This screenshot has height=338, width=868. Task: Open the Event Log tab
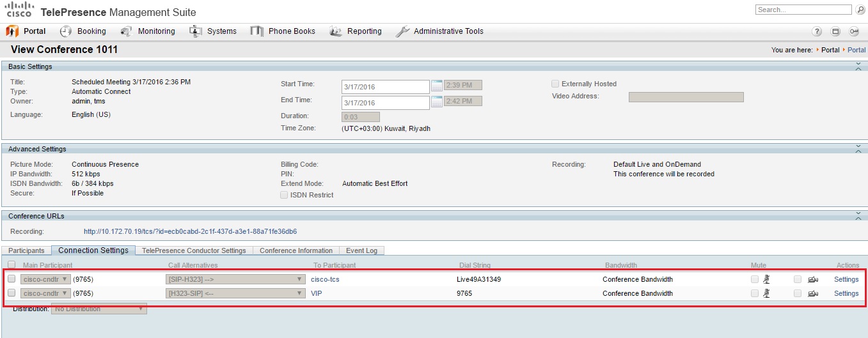(362, 250)
